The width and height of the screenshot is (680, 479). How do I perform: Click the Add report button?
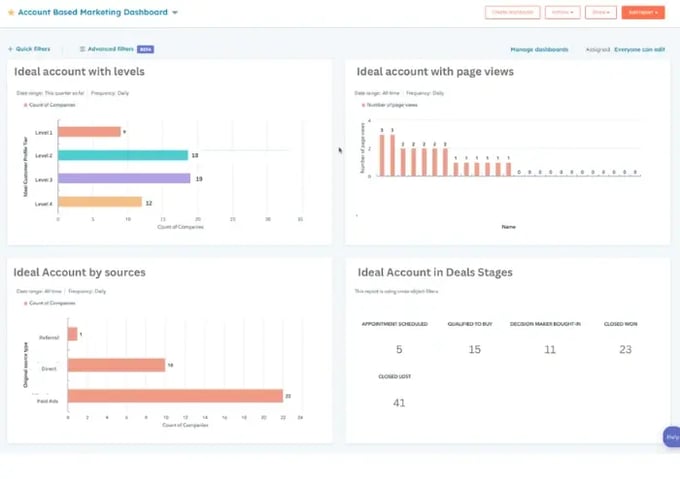coord(642,13)
